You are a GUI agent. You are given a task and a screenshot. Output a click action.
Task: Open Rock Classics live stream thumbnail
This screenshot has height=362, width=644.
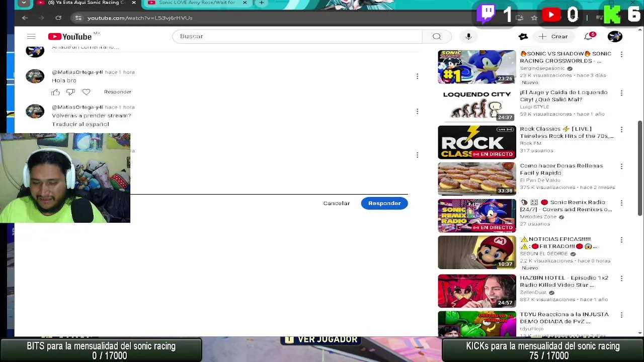point(477,142)
